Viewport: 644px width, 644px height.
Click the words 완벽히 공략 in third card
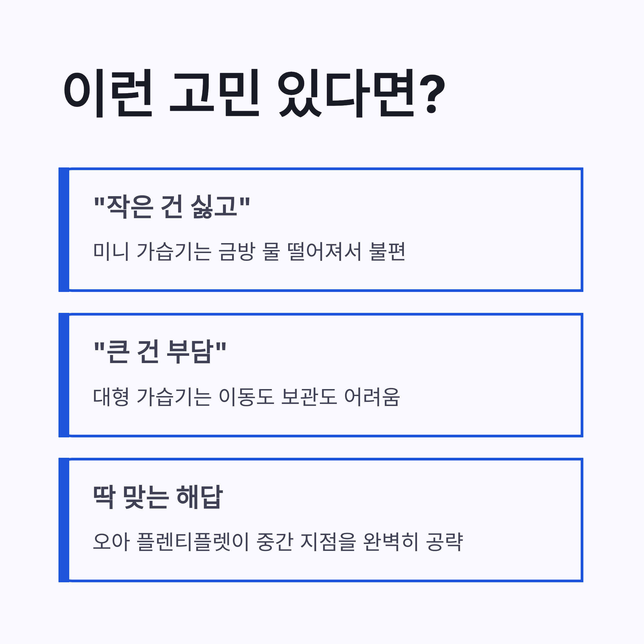pyautogui.click(x=413, y=542)
